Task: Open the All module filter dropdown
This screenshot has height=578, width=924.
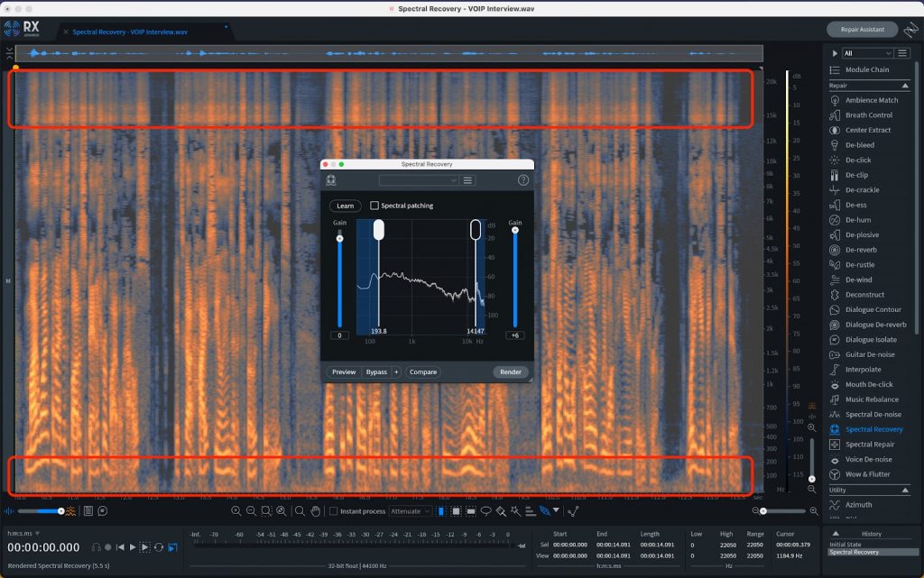Action: [x=867, y=53]
